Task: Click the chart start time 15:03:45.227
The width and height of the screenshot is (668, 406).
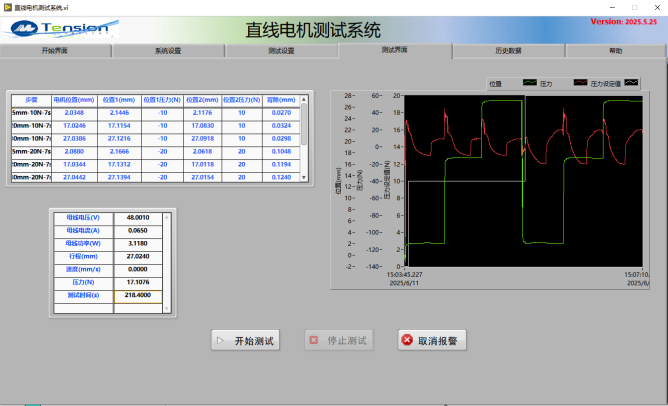Action: point(407,273)
